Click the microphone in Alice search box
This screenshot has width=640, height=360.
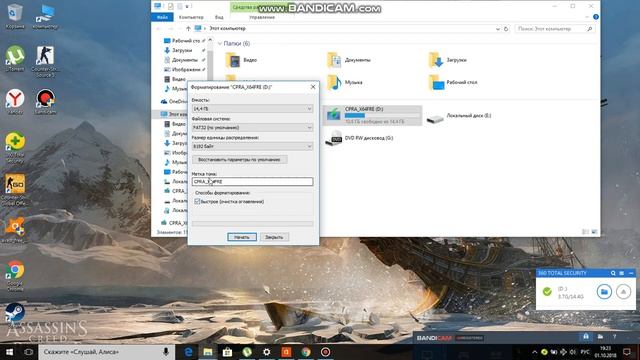click(166, 351)
